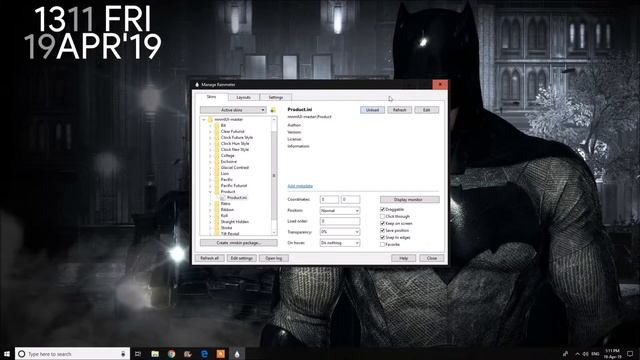Viewport: 640px width, 360px height.
Task: Click the scroll-down arrow of the skin tree
Action: coord(274,233)
